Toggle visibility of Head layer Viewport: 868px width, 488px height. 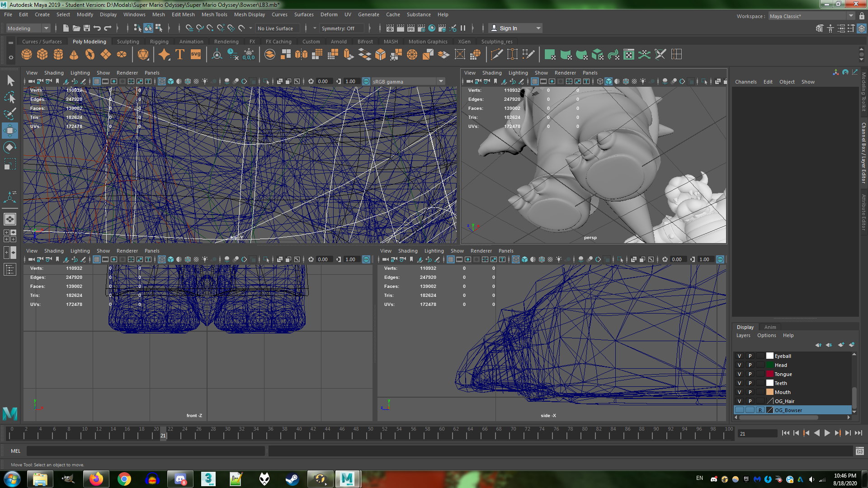[x=740, y=365]
